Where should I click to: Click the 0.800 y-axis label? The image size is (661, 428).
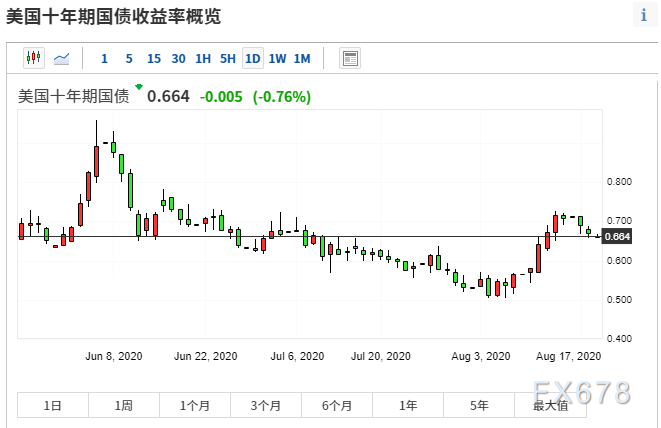click(619, 182)
